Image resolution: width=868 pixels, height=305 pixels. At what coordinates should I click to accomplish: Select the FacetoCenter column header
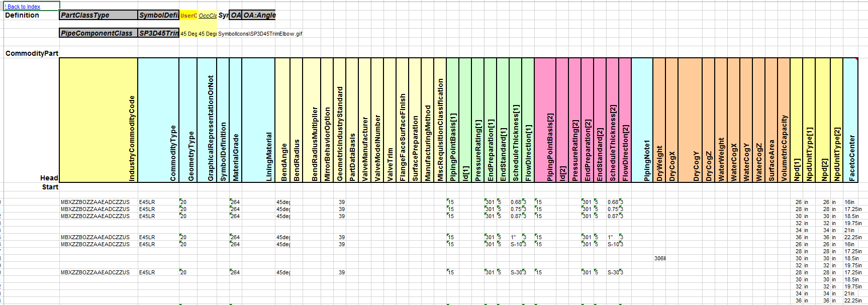point(850,120)
